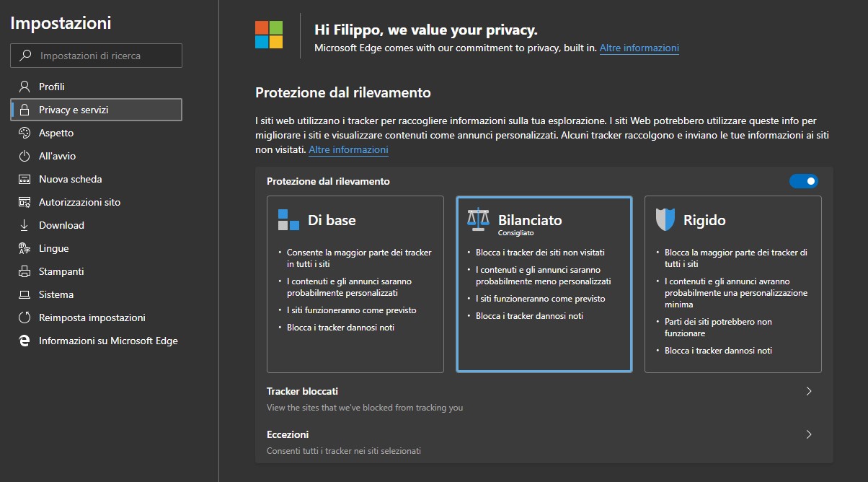Click the Reimposta impostazioni reset icon
This screenshot has width=868, height=482.
(x=25, y=317)
